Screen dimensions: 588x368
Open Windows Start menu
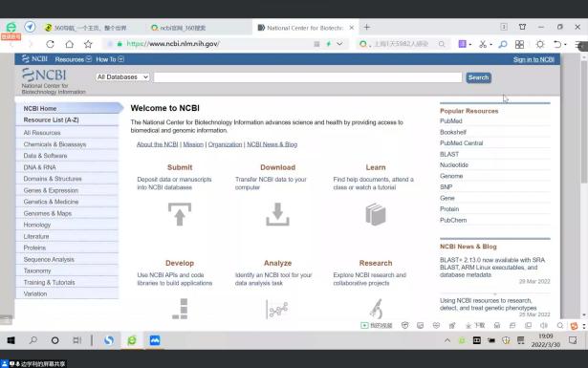(x=11, y=340)
